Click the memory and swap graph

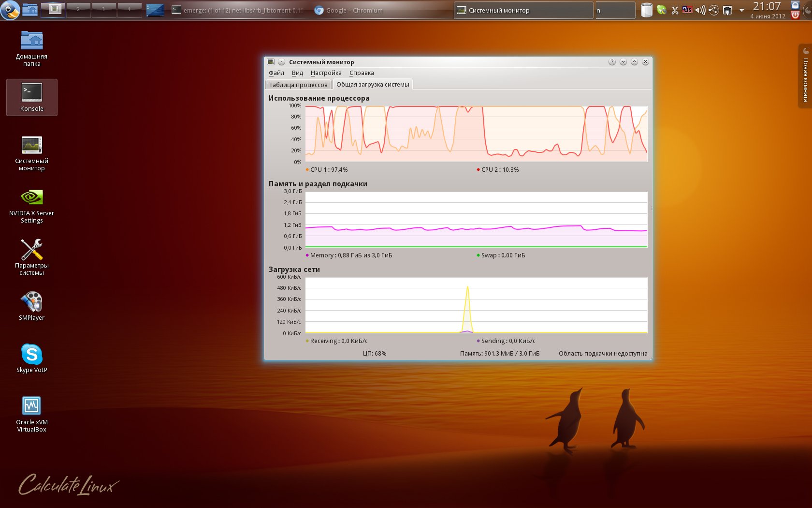(476, 220)
